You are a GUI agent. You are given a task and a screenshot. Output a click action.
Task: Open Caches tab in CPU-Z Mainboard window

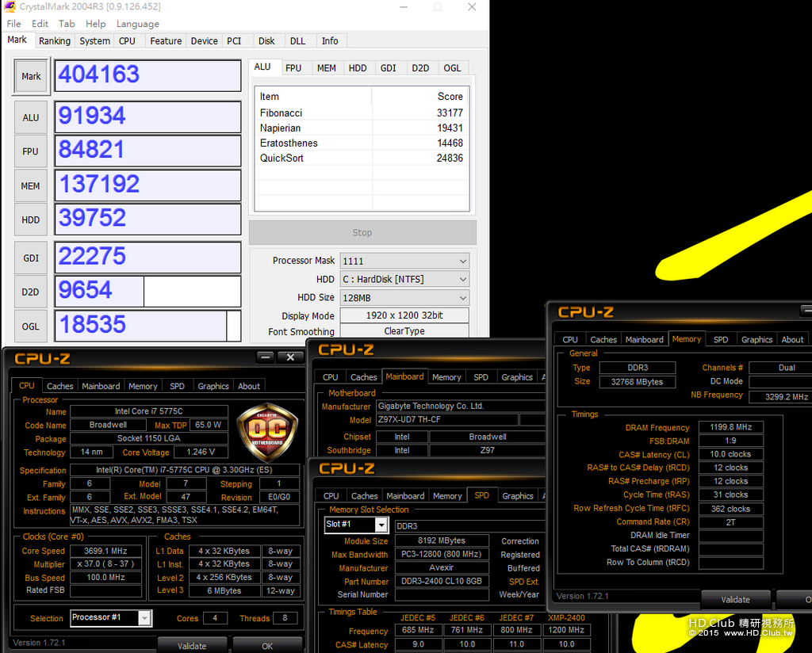coord(363,377)
